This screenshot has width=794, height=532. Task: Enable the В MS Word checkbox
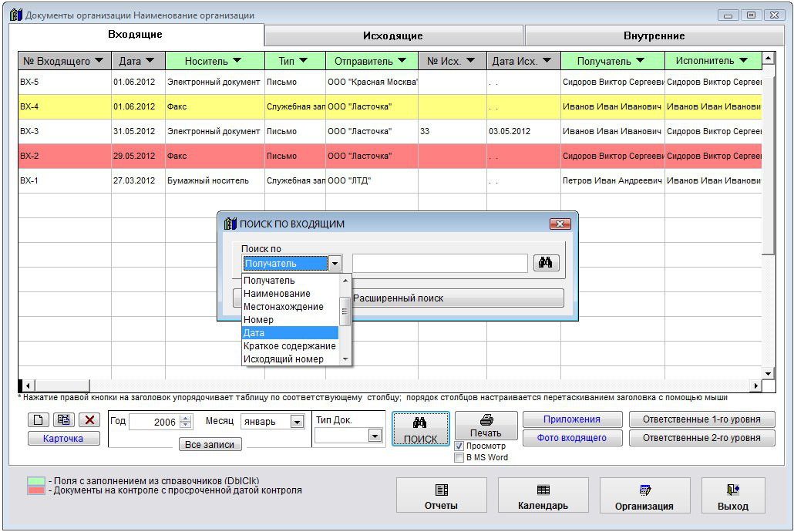(x=459, y=457)
